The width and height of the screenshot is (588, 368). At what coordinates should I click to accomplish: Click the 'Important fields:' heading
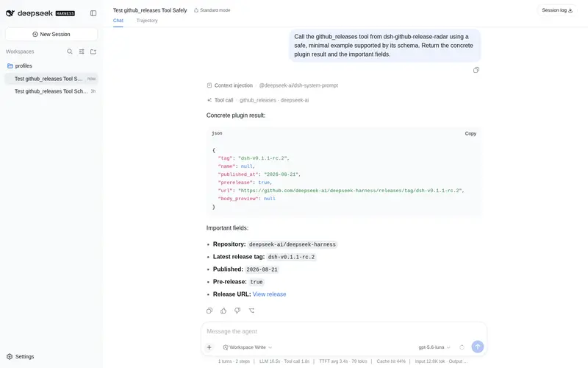[x=227, y=228]
